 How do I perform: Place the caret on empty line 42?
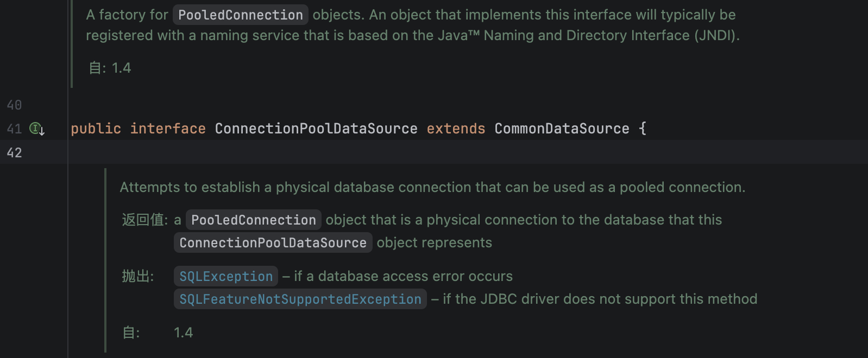pos(467,152)
